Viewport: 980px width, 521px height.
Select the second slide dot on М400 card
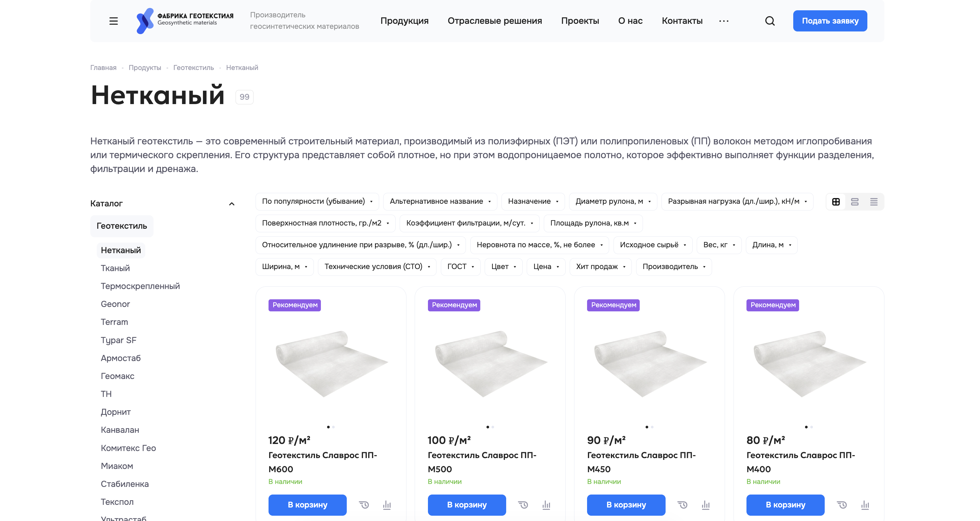pos(811,427)
